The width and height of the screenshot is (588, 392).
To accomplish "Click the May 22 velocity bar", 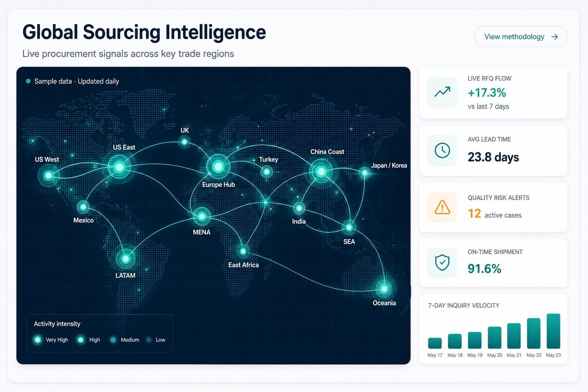I will point(534,333).
